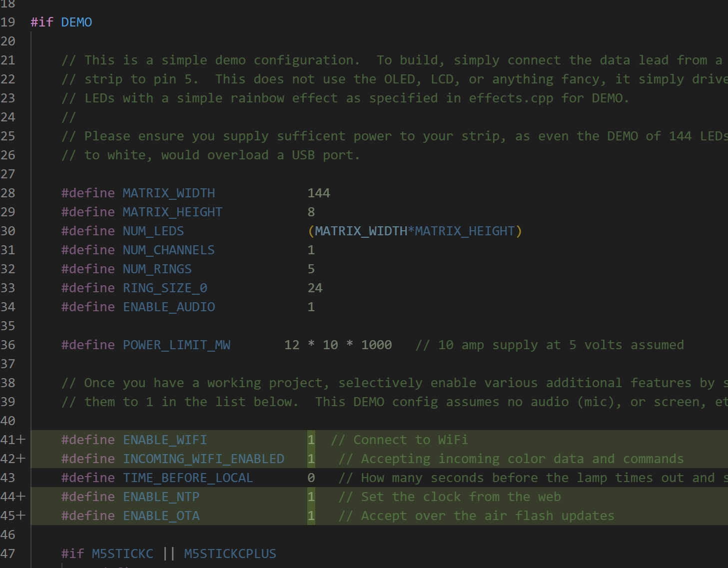
Task: Click the NUM_LEDS define name
Action: click(x=153, y=231)
